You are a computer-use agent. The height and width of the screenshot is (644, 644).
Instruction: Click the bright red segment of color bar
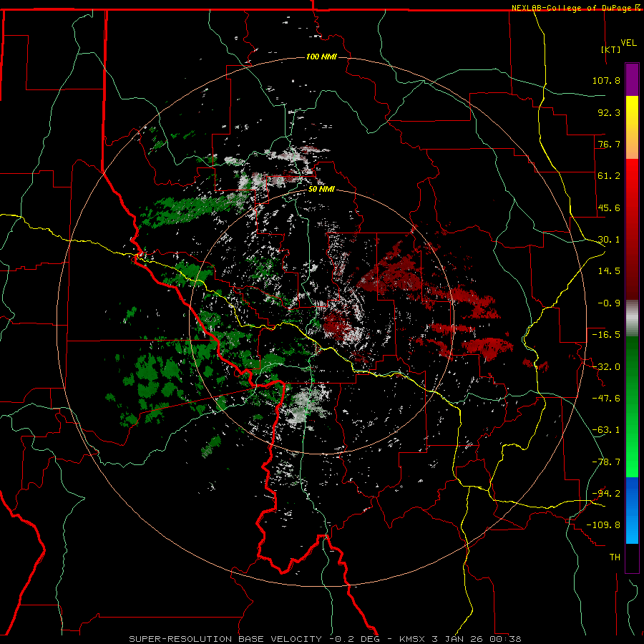click(632, 181)
